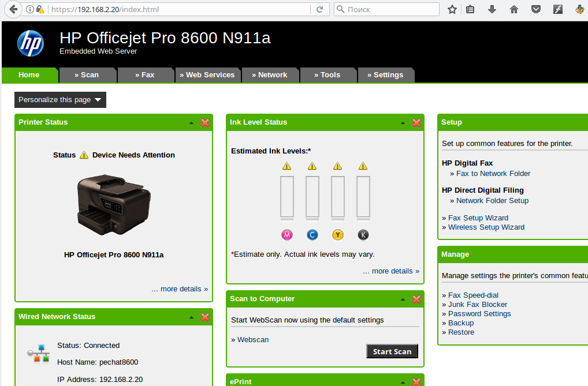Open the bookmarks list icon
Viewport: 588px width, 386px height.
pyautogui.click(x=470, y=9)
